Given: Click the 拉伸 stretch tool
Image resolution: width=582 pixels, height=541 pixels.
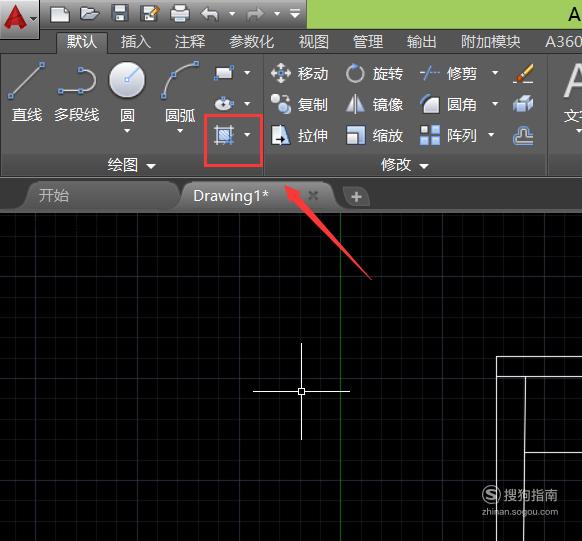Looking at the screenshot, I should [x=300, y=135].
